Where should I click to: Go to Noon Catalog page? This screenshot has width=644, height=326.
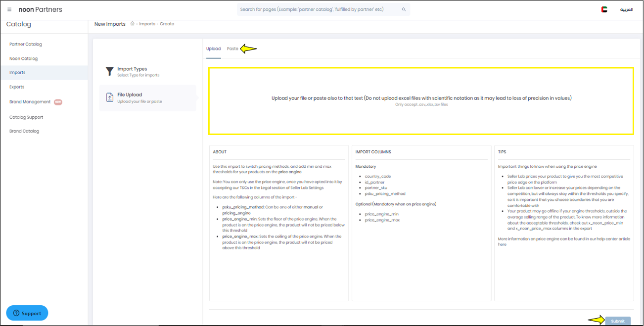[23, 58]
